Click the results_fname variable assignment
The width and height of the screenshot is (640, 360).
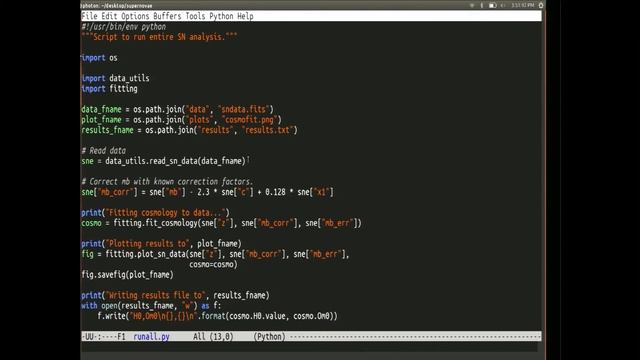107,130
